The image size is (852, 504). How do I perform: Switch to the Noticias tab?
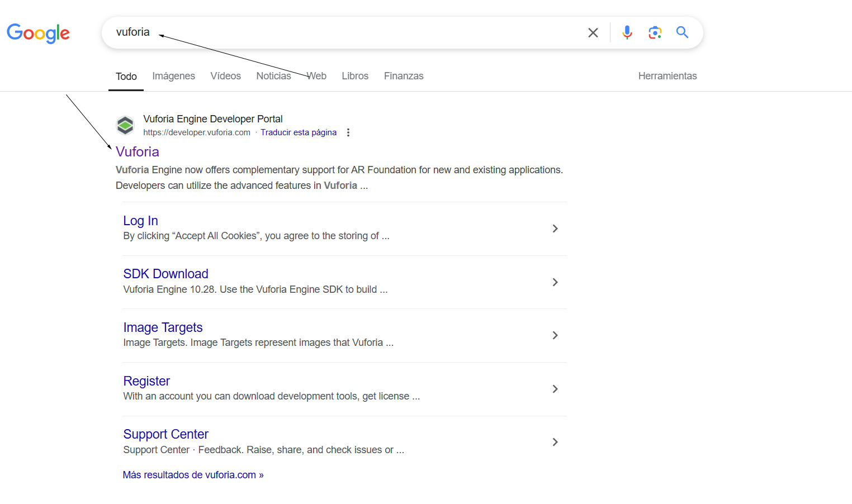[x=273, y=76]
